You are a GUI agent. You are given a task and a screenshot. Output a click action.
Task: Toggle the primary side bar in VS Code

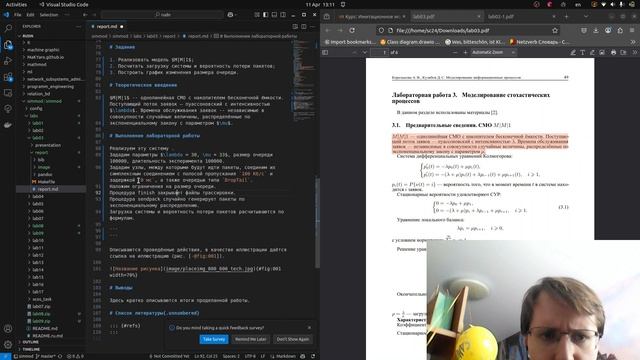(266, 15)
